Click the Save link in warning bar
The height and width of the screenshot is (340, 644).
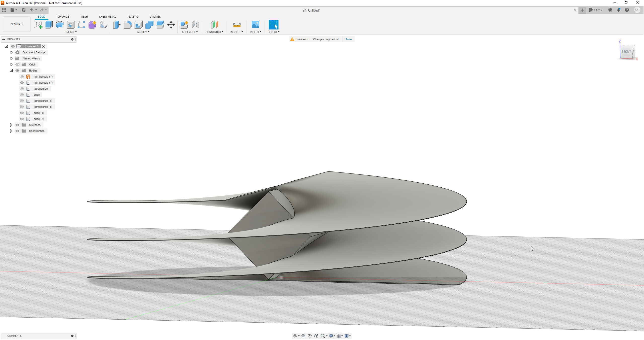click(x=348, y=39)
